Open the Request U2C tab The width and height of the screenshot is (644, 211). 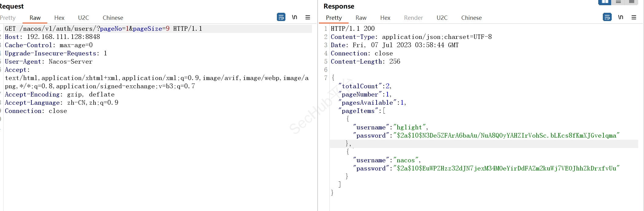83,18
